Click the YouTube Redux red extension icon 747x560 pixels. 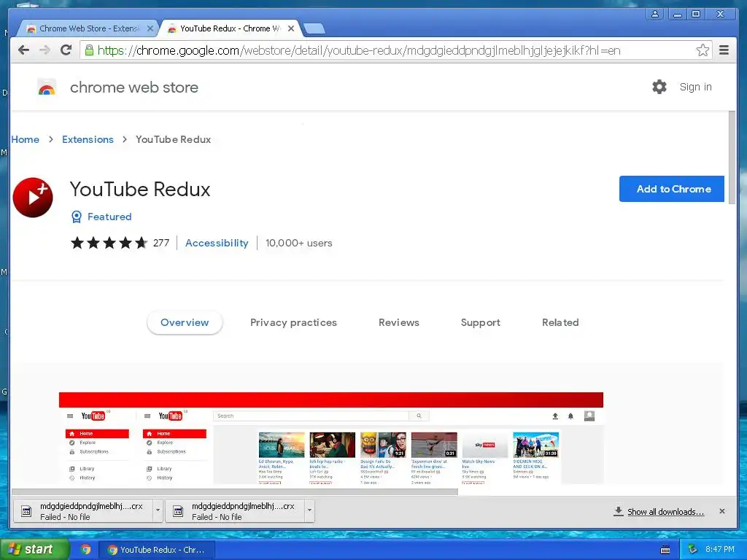33,198
